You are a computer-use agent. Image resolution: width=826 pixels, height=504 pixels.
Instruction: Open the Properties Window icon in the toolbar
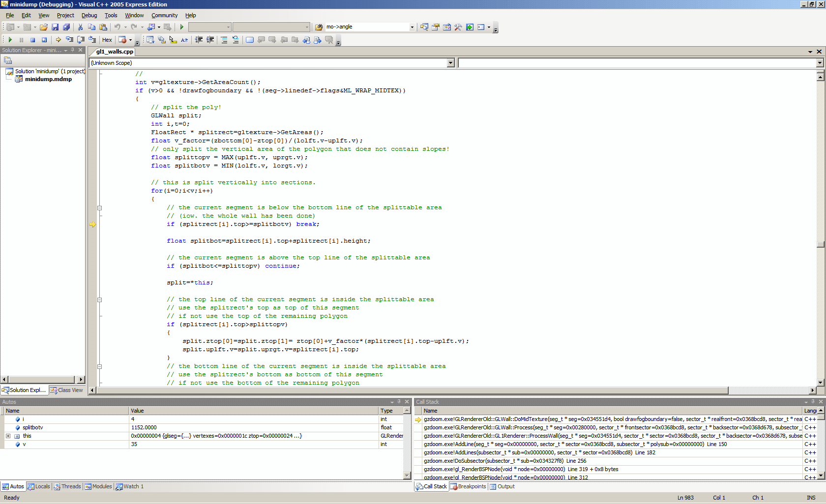pos(436,27)
